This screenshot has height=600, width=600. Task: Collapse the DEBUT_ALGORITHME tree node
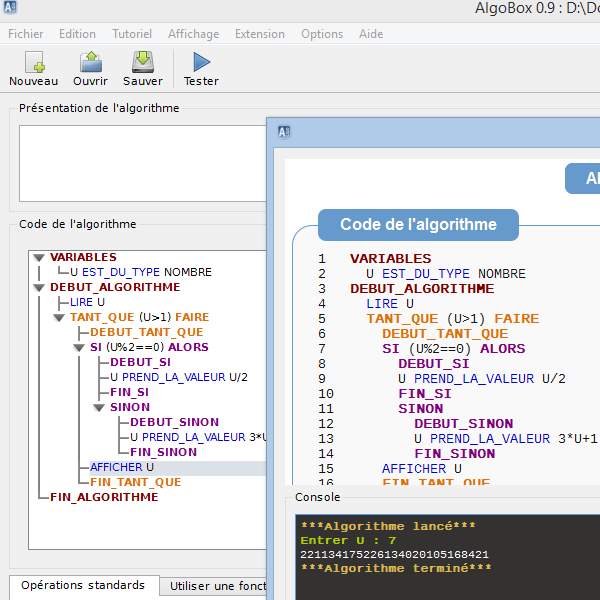[39, 287]
